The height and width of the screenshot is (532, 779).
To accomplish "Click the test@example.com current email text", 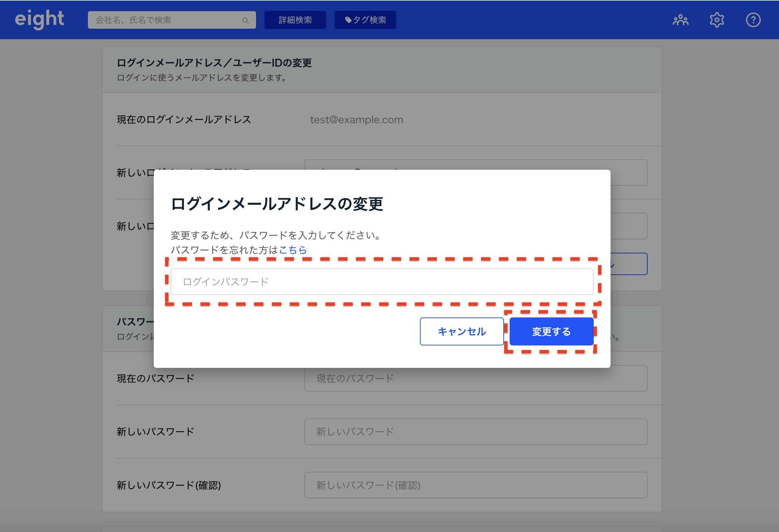I will pyautogui.click(x=356, y=120).
